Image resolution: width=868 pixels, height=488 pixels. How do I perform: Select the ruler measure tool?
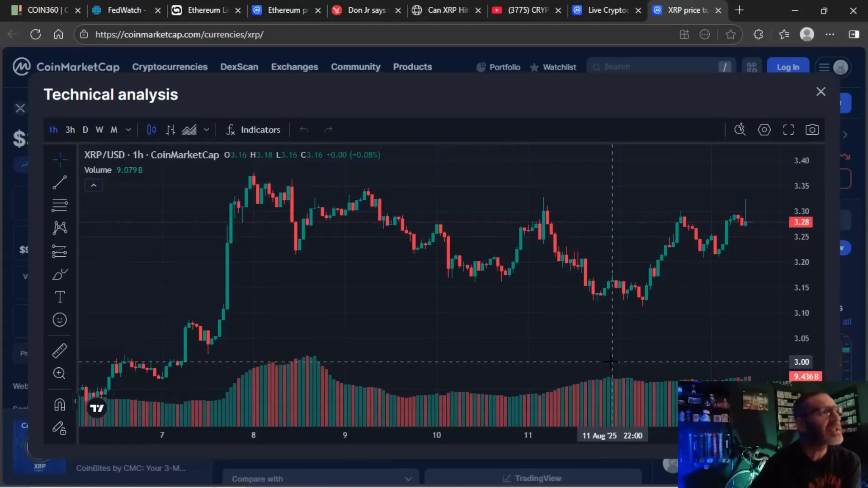click(x=60, y=351)
